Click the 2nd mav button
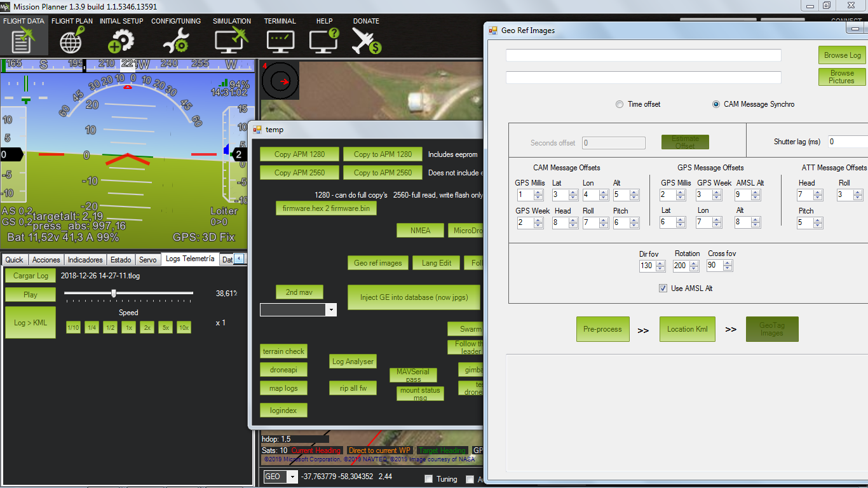The image size is (868, 488). [x=300, y=292]
